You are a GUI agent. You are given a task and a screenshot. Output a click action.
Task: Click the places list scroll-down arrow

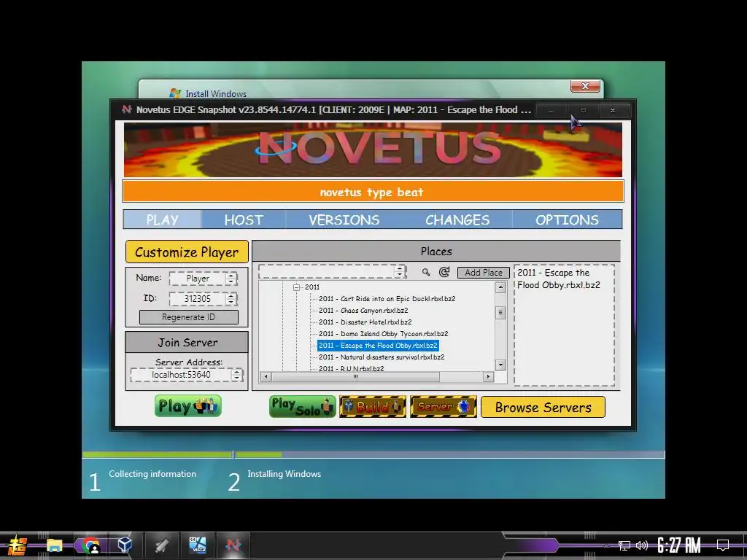[500, 365]
